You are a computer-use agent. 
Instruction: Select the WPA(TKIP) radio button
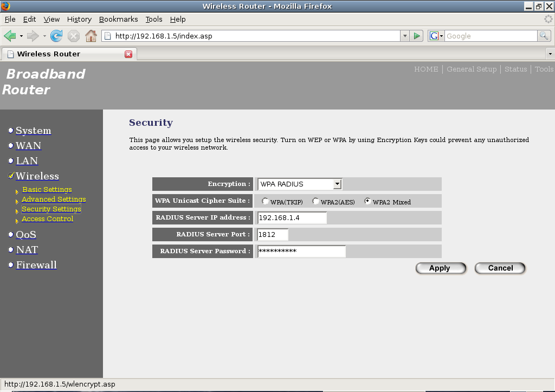point(264,201)
